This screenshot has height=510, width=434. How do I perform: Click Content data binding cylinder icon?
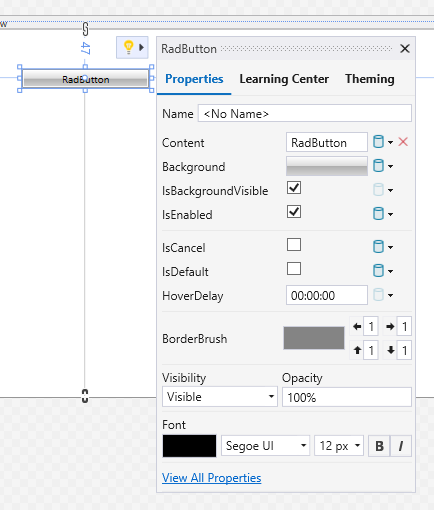coord(378,142)
